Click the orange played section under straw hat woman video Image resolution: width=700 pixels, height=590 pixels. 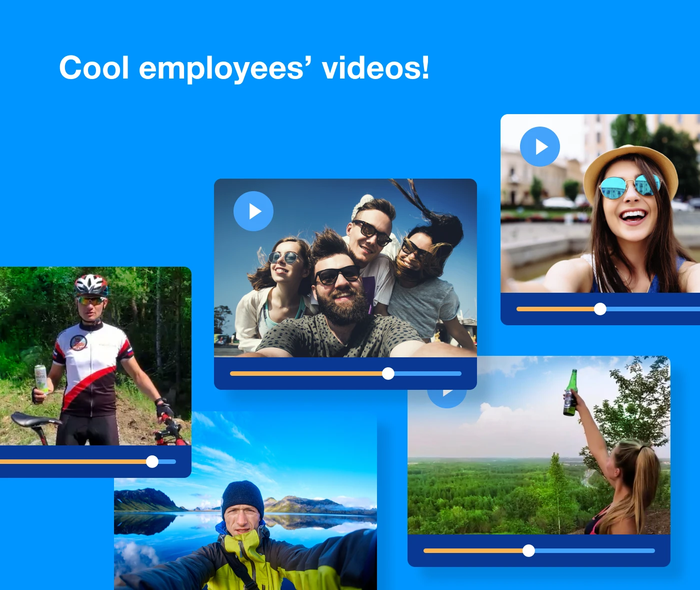click(555, 309)
